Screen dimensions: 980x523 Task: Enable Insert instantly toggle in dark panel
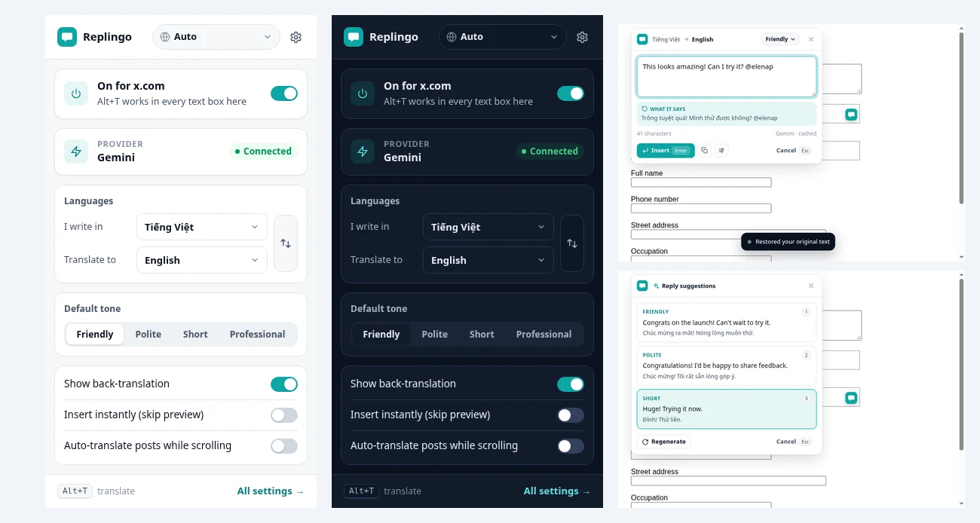point(571,415)
